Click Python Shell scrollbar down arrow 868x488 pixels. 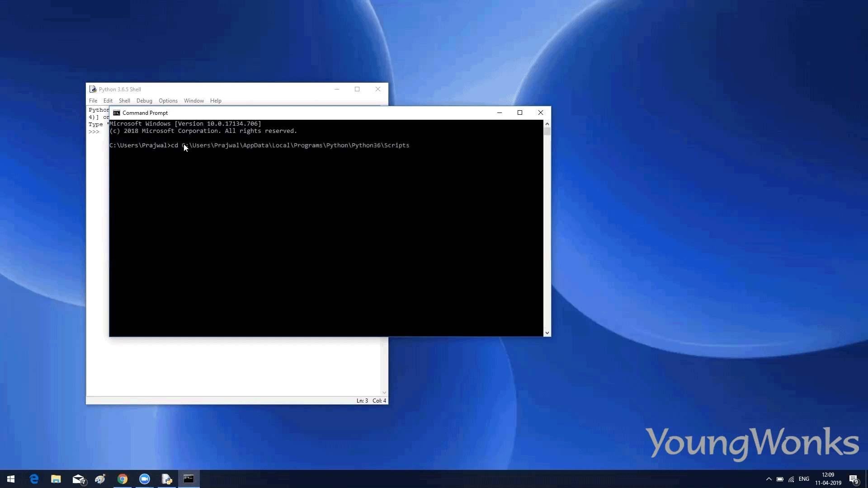pos(384,393)
